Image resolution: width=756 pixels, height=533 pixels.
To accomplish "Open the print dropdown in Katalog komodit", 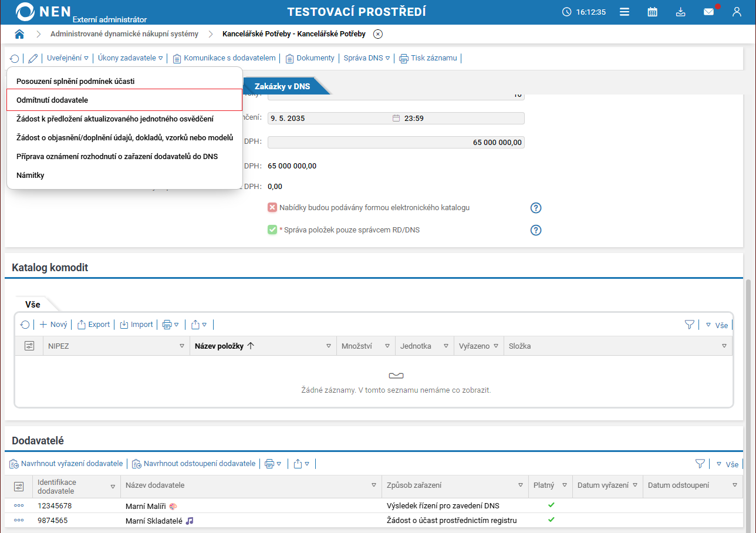I will [x=171, y=325].
